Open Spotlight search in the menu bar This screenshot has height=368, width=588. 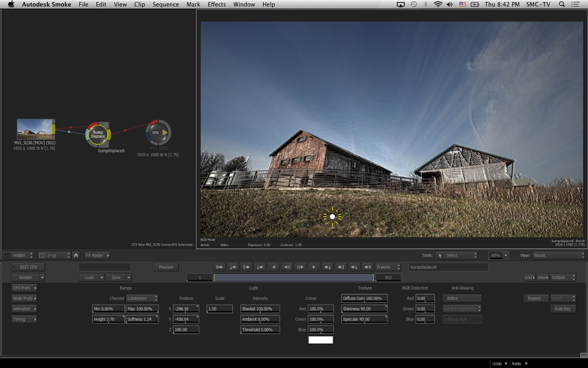click(562, 4)
